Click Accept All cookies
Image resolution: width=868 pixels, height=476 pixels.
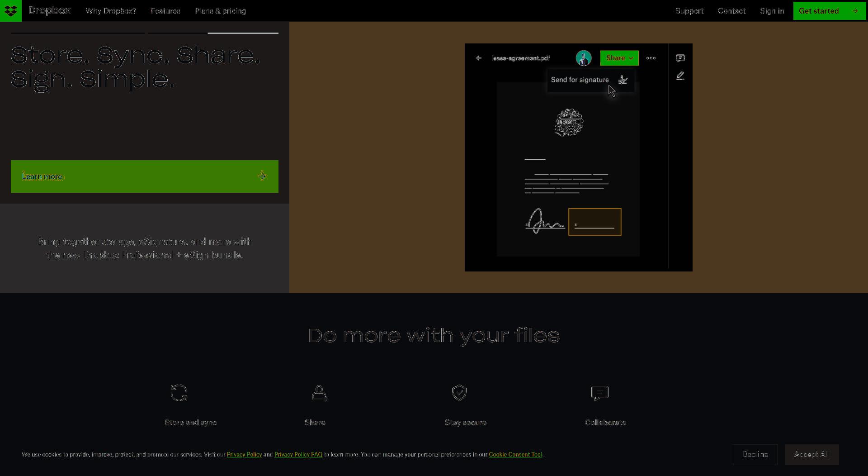812,454
